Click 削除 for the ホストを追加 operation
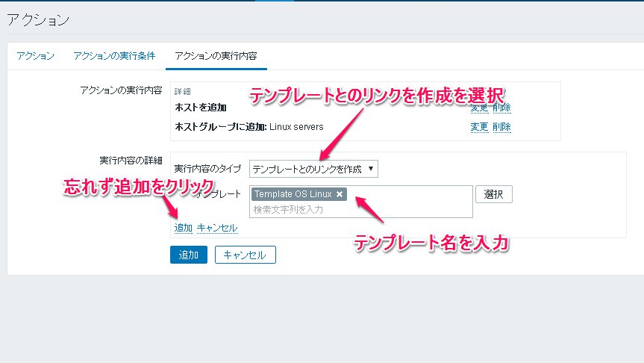This screenshot has height=363, width=644. coord(501,108)
